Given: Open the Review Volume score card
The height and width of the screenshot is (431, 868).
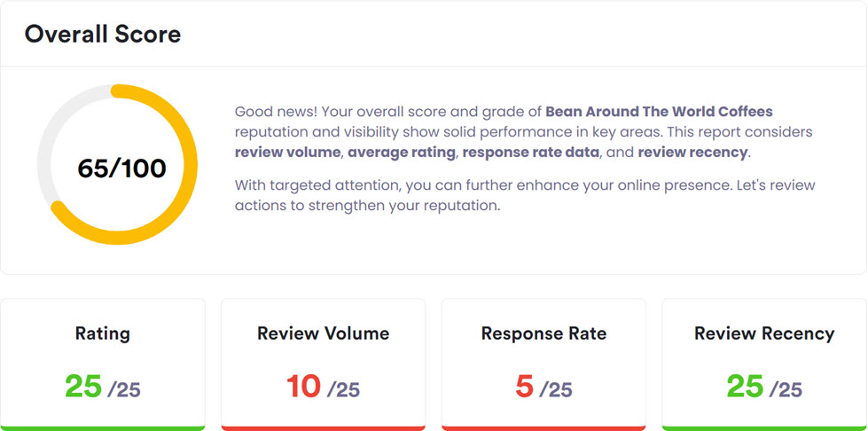Looking at the screenshot, I should (324, 364).
